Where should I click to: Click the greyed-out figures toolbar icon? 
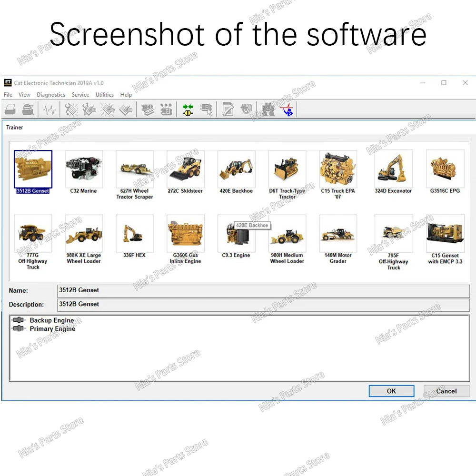[x=268, y=109]
